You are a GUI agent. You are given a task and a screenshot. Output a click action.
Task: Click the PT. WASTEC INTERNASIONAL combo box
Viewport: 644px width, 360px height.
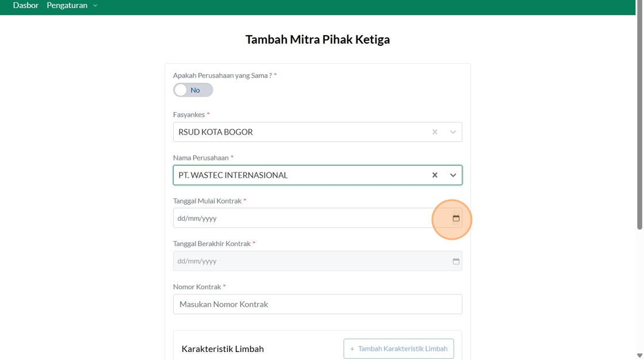(317, 175)
